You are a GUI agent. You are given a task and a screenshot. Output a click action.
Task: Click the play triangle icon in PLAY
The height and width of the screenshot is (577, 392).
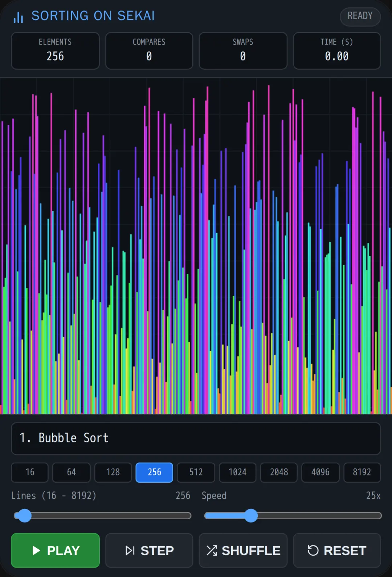pyautogui.click(x=36, y=551)
